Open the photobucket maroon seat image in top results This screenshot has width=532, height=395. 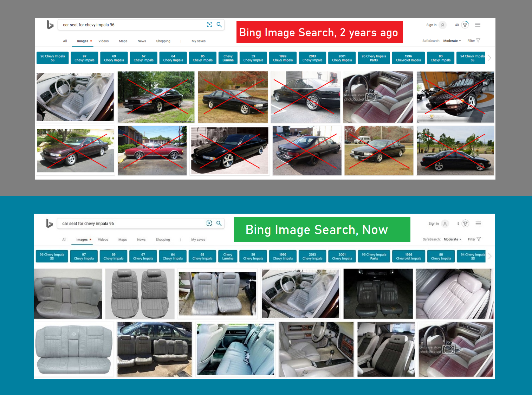tap(378, 97)
